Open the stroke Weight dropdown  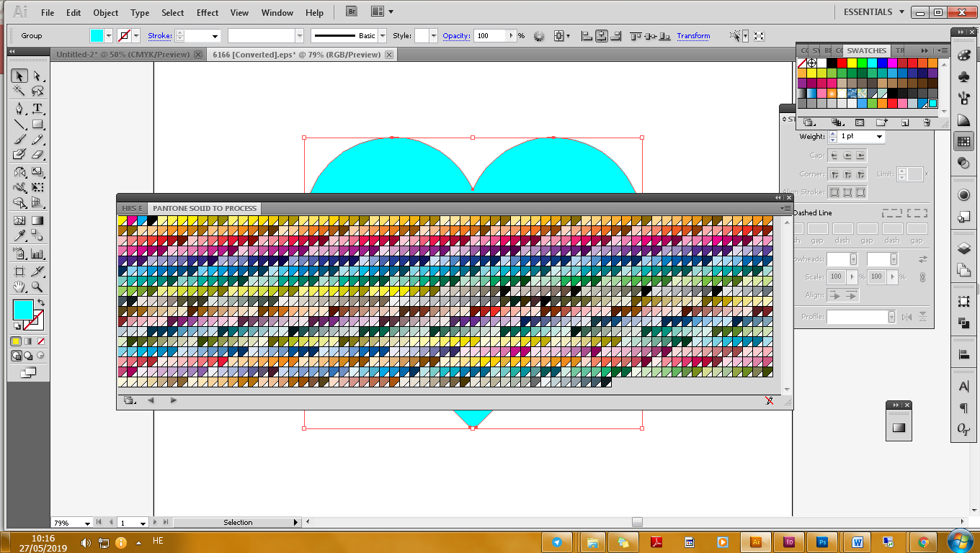tap(879, 137)
